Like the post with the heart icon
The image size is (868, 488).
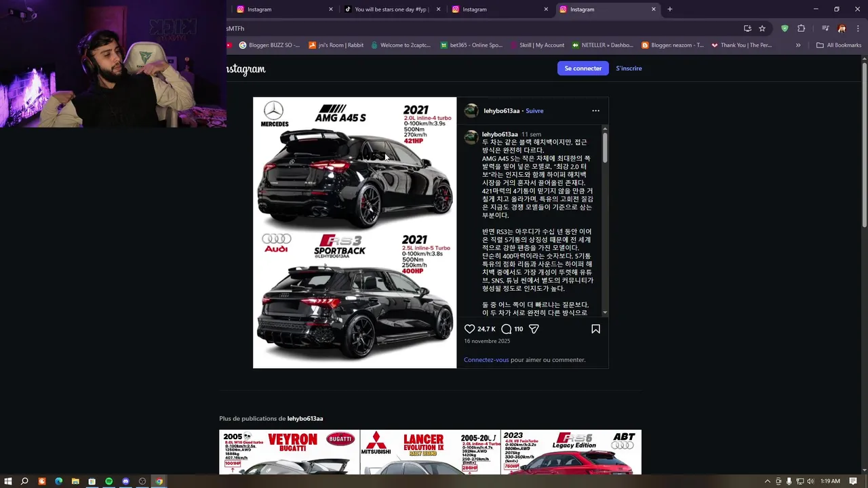(x=469, y=329)
